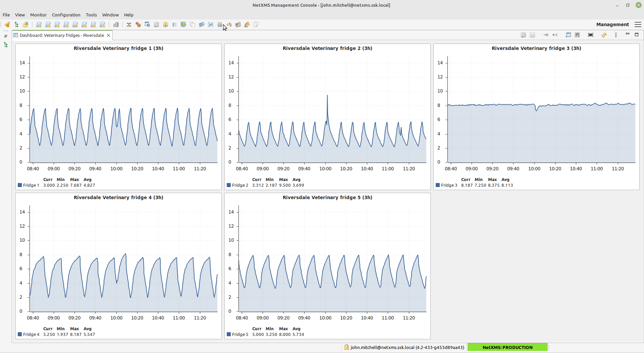
Task: Close the Veterinary fridges dashboard tab
Action: (x=108, y=35)
